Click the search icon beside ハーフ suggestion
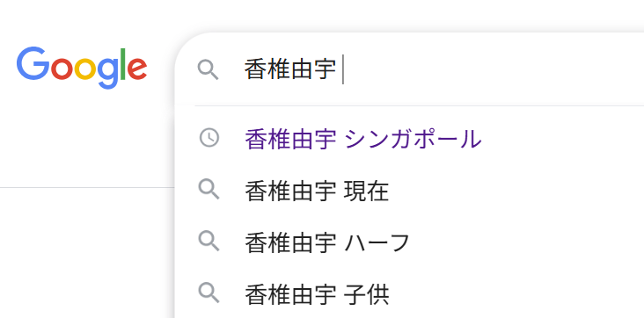 pos(209,242)
